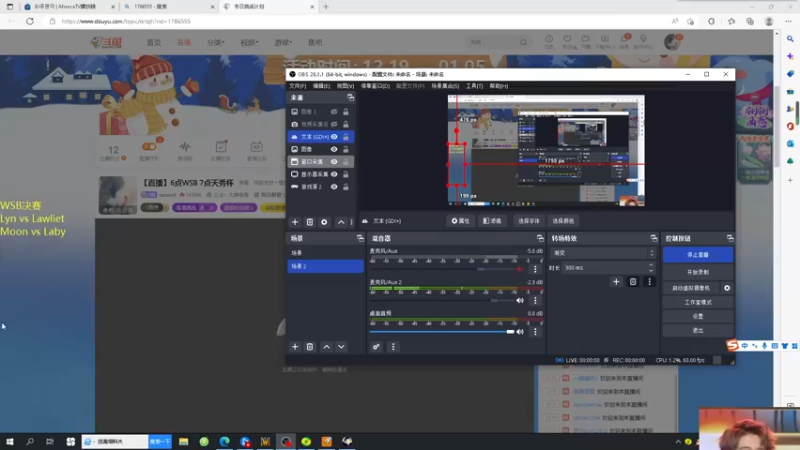Image resolution: width=800 pixels, height=450 pixels.
Task: Hide the 游戏源 2 source via eye icon
Action: click(334, 187)
